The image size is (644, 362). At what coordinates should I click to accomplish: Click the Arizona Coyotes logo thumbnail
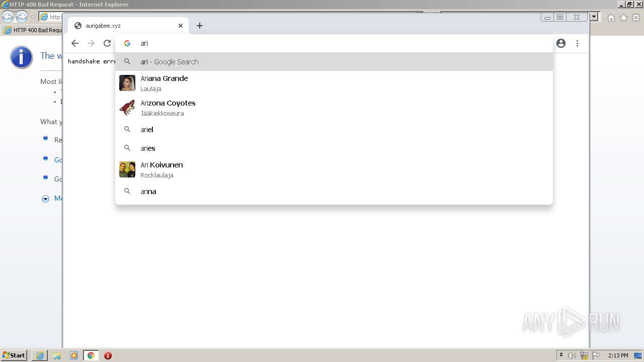tap(127, 108)
